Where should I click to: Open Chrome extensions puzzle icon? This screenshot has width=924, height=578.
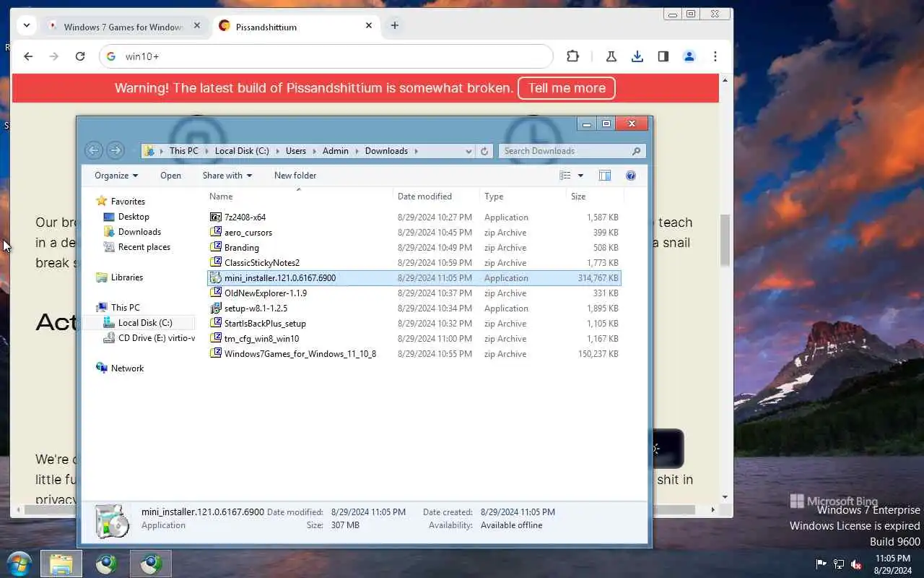[572, 56]
